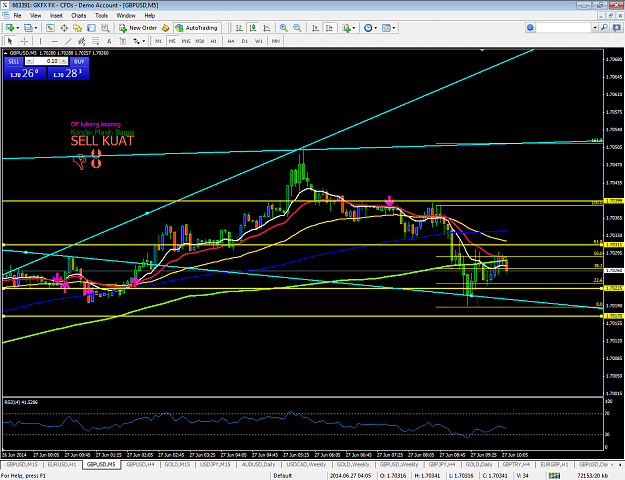This screenshot has width=625, height=480.
Task: Switch to the GOLD,M15 chart tab
Action: click(177, 465)
